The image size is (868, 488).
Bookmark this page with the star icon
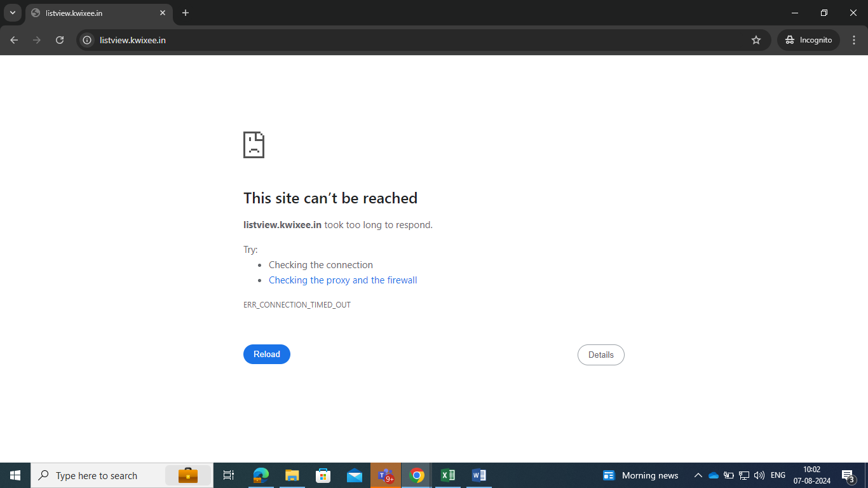[x=756, y=40]
